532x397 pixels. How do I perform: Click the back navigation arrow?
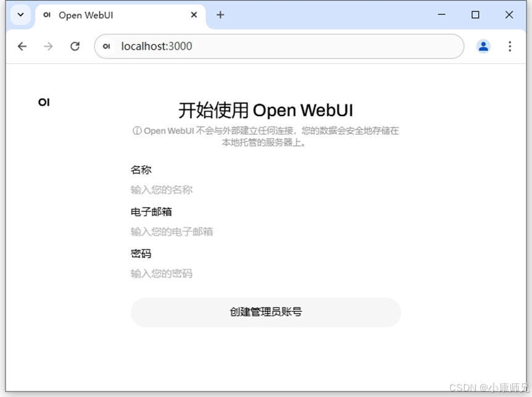[x=22, y=46]
